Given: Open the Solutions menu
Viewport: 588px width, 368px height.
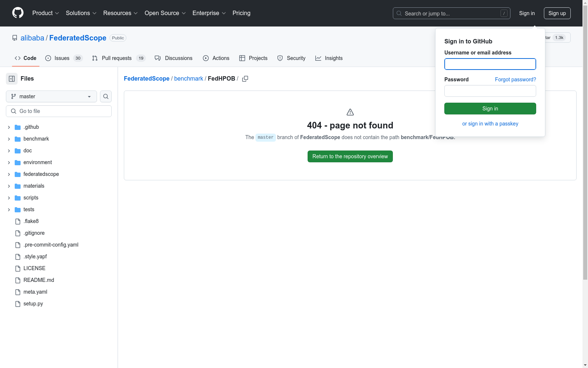Looking at the screenshot, I should 81,13.
